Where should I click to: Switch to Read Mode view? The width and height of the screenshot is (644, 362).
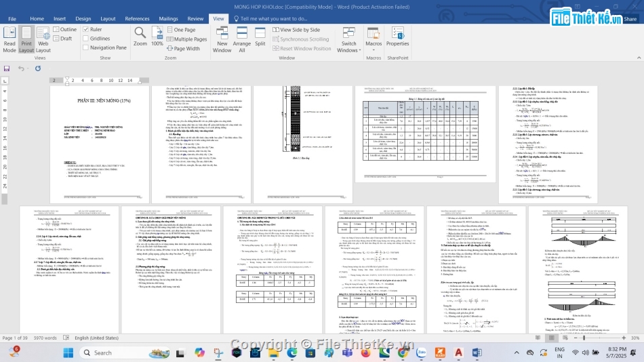click(9, 39)
